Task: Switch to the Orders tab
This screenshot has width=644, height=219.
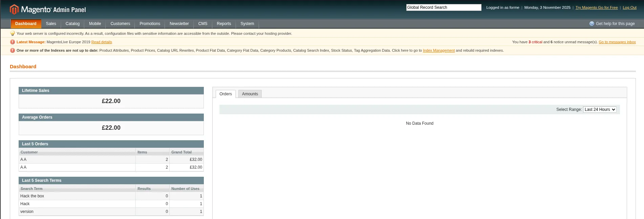Action: pos(226,94)
